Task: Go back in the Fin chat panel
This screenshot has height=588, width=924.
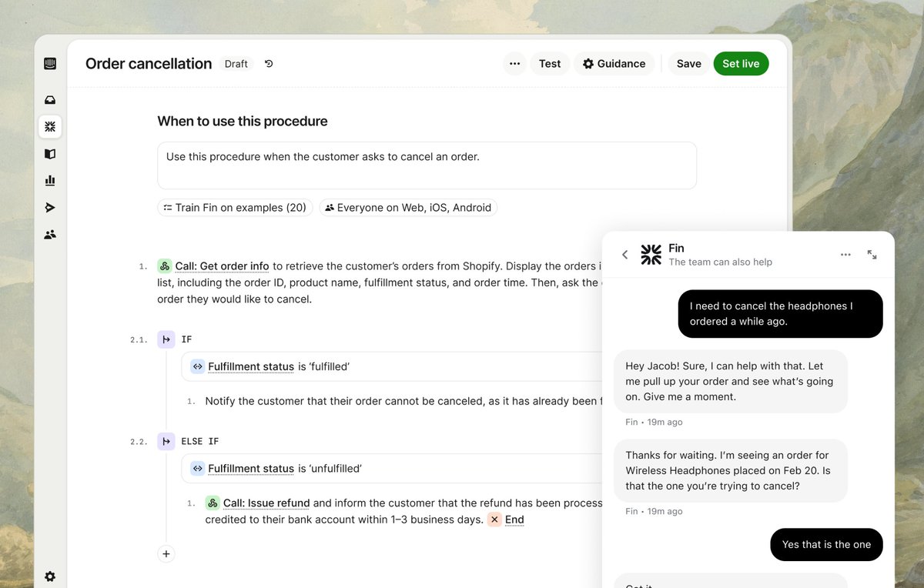Action: pyautogui.click(x=624, y=255)
